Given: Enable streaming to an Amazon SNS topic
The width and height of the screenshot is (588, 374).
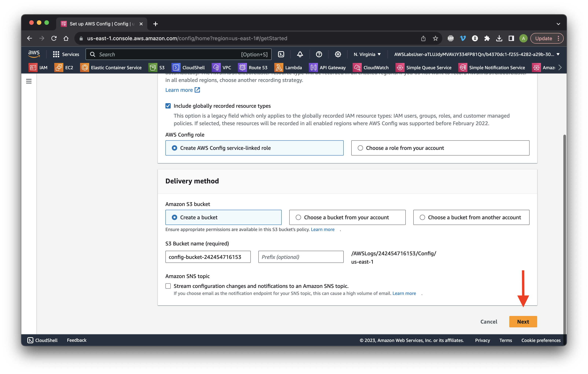Looking at the screenshot, I should click(168, 286).
